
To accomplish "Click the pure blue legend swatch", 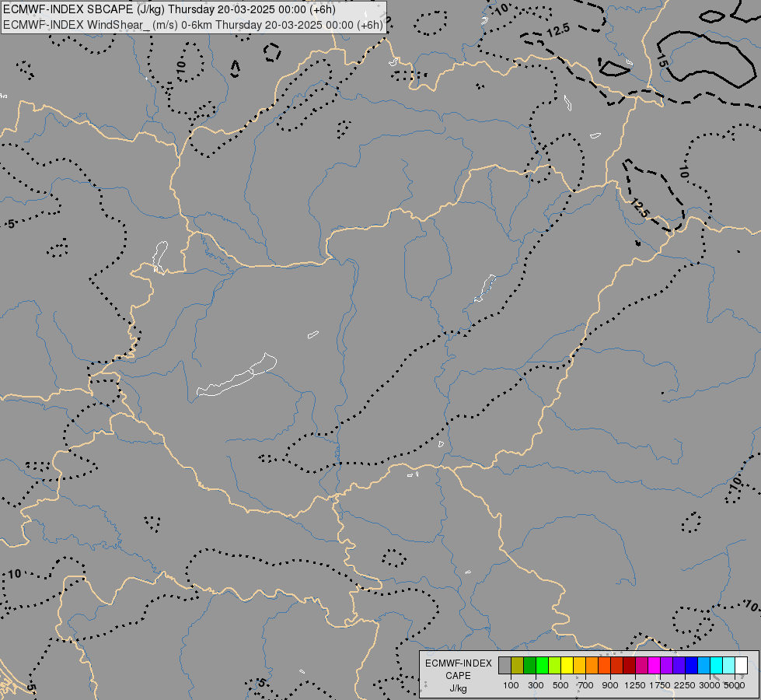I will tap(691, 665).
